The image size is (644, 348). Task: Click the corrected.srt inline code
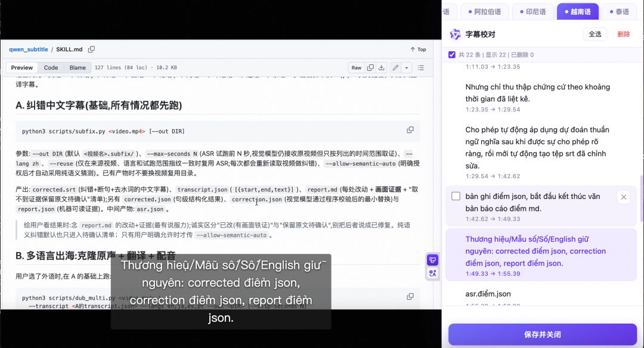coord(54,189)
